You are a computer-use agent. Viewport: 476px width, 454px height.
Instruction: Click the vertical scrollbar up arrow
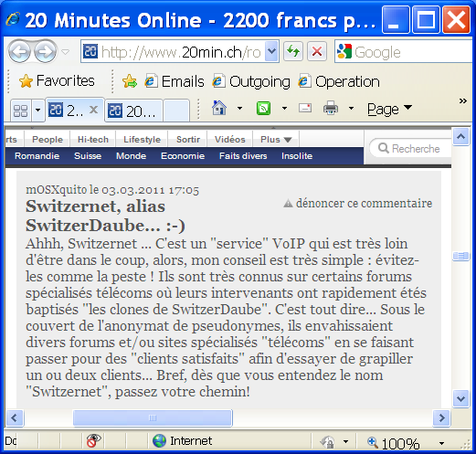point(460,137)
